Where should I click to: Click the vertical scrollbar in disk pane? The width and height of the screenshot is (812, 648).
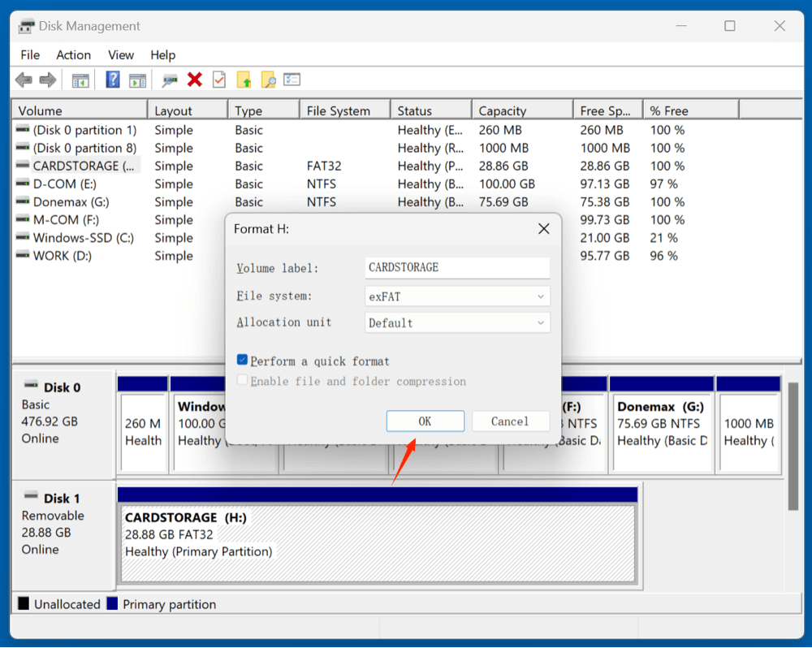(793, 447)
